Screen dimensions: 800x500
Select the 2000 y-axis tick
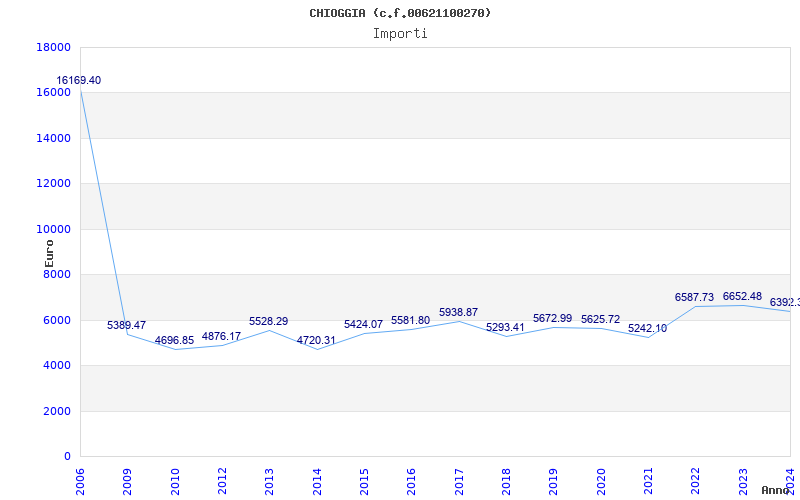click(57, 411)
